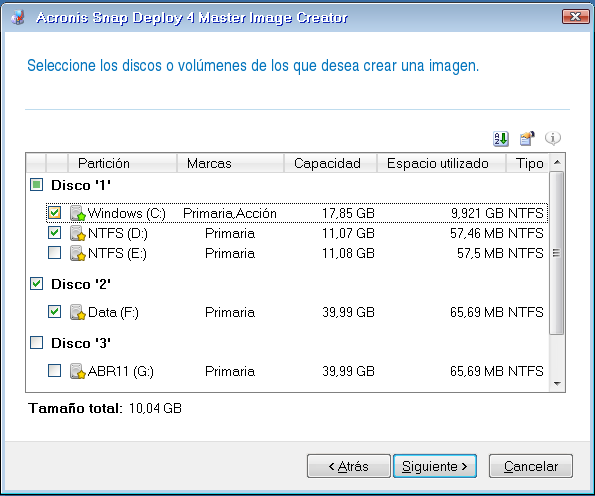Uncheck the Windows (C:) checkbox
The height and width of the screenshot is (496, 595).
point(55,213)
